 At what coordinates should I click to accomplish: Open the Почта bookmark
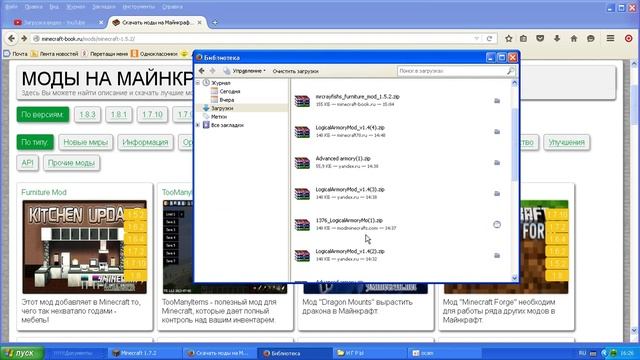(x=16, y=54)
